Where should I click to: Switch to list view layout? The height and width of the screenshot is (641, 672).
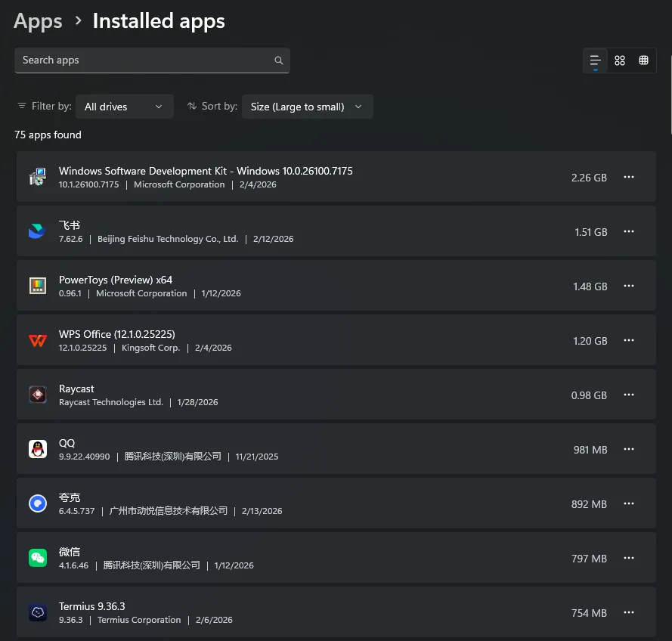click(596, 60)
